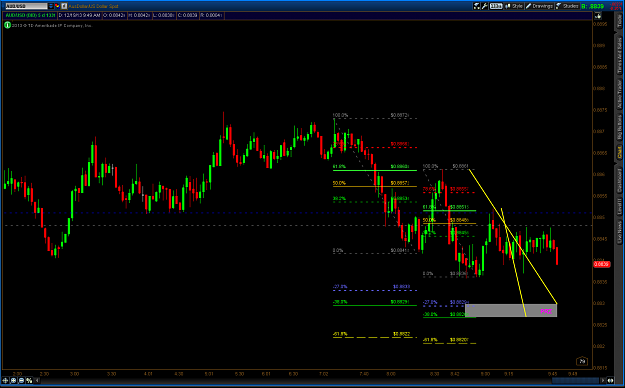The image size is (625, 388).
Task: Click the D: date and time header value
Action: click(80, 15)
